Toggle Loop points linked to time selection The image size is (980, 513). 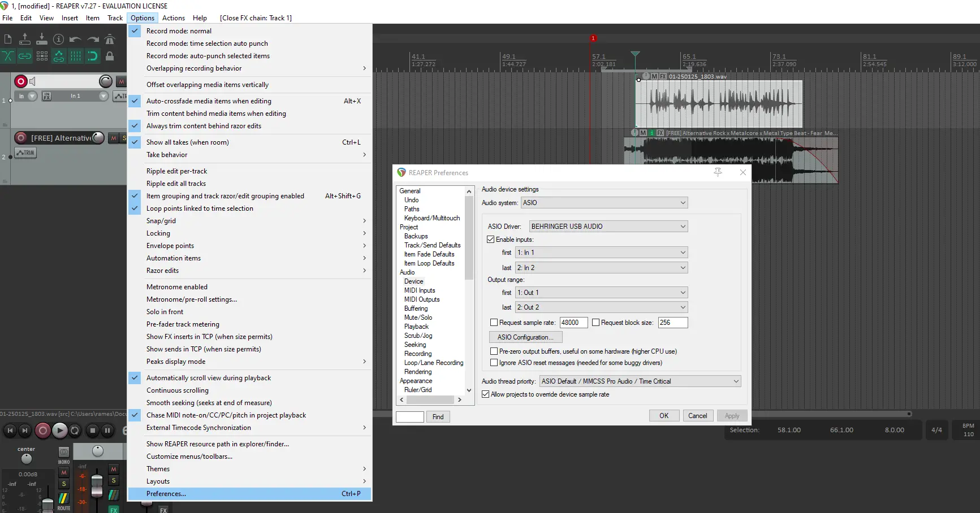(250, 208)
